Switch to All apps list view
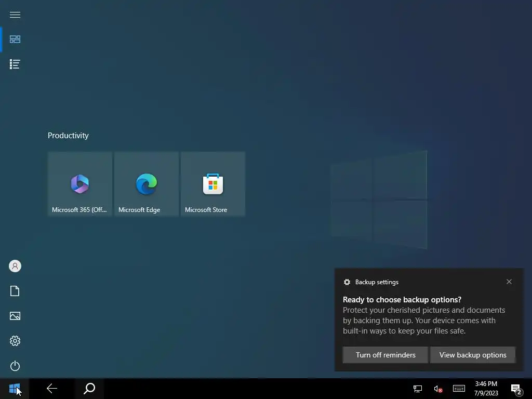Image resolution: width=532 pixels, height=399 pixels. 15,64
